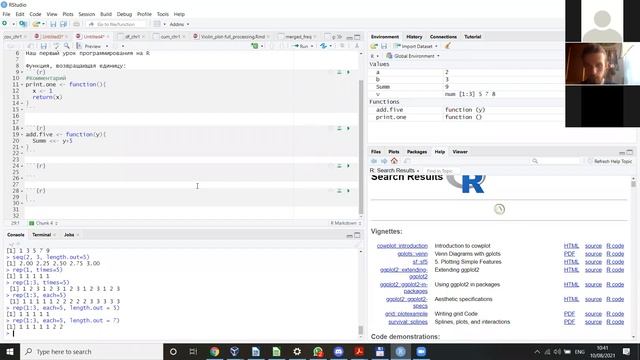This screenshot has width=640, height=360.
Task: Open Windows Settings gear on taskbar
Action: pos(297,351)
